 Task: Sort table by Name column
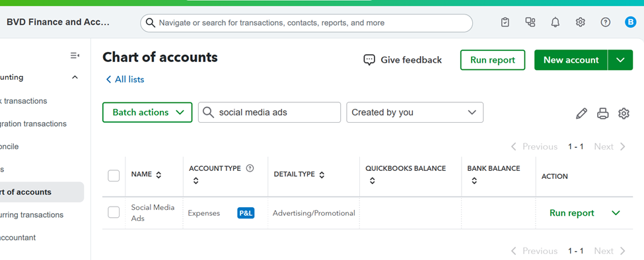click(159, 175)
